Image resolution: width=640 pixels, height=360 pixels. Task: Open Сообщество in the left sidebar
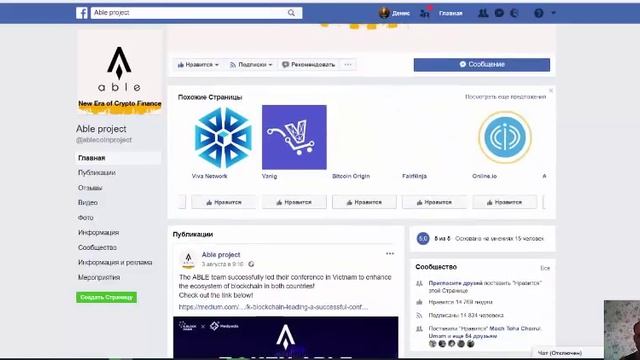pos(97,247)
